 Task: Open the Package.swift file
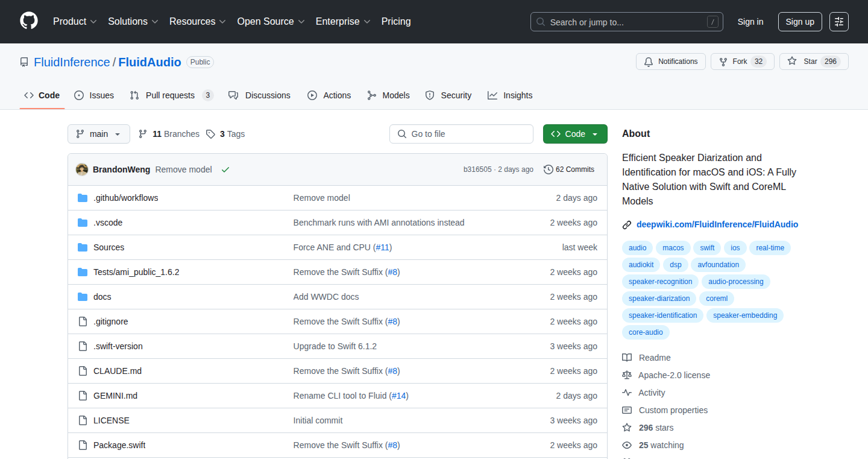coord(119,445)
